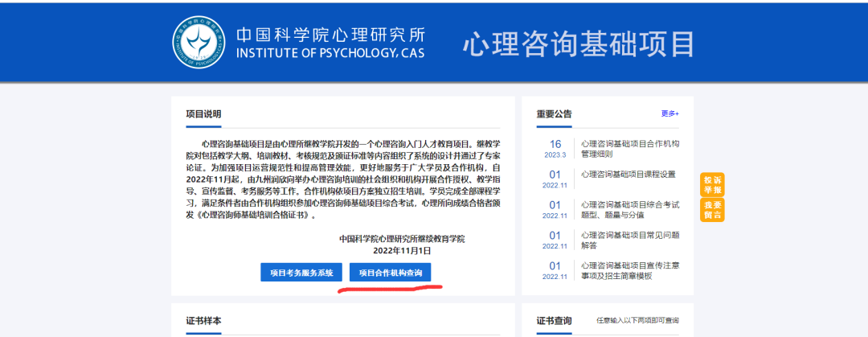Click INSTITUTE OF PSYCHOLOGY, CAS text

pyautogui.click(x=331, y=53)
